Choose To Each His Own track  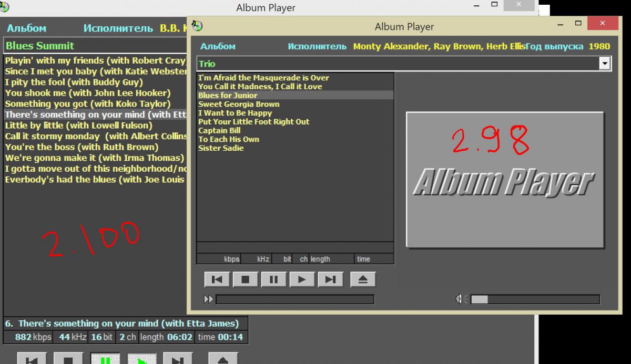[229, 139]
